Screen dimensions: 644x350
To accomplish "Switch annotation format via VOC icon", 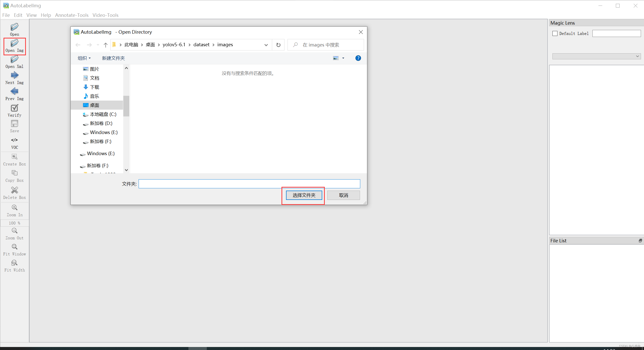I will (15, 143).
